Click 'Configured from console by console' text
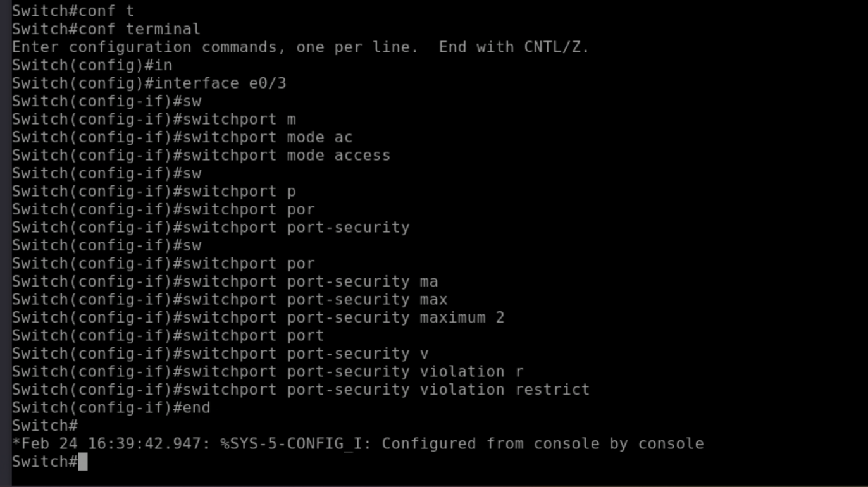 point(542,444)
